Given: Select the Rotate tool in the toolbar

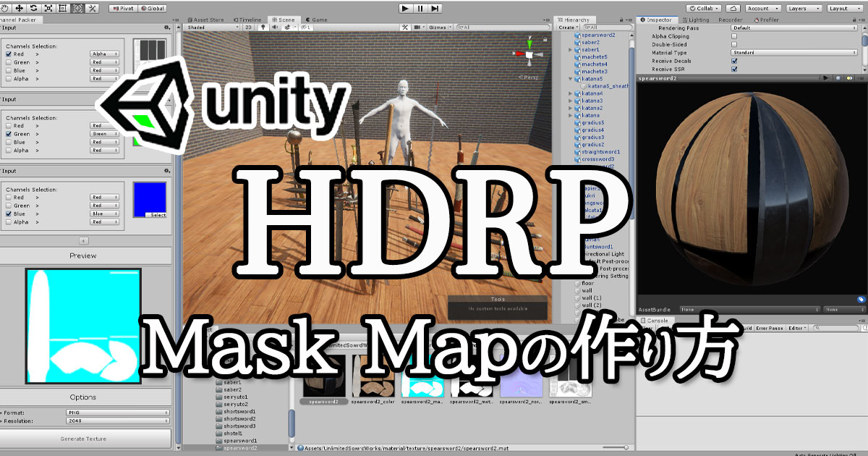Looking at the screenshot, I should [x=33, y=9].
